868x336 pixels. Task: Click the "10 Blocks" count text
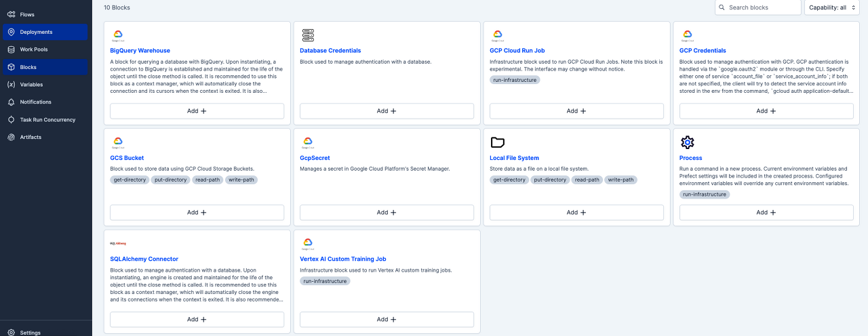pyautogui.click(x=117, y=7)
